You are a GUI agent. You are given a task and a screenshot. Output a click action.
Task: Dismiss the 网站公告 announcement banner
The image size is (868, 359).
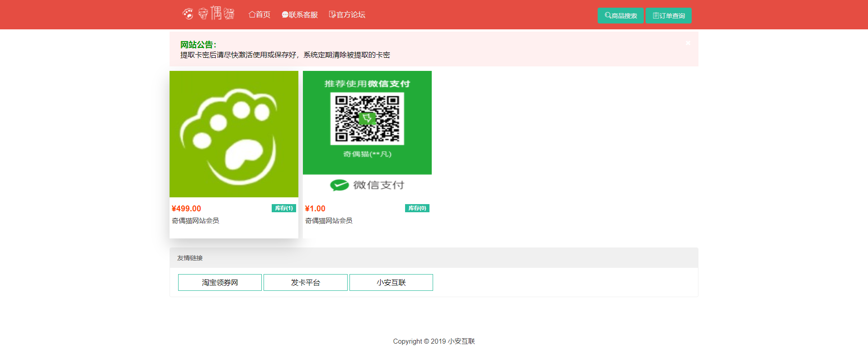click(x=688, y=43)
